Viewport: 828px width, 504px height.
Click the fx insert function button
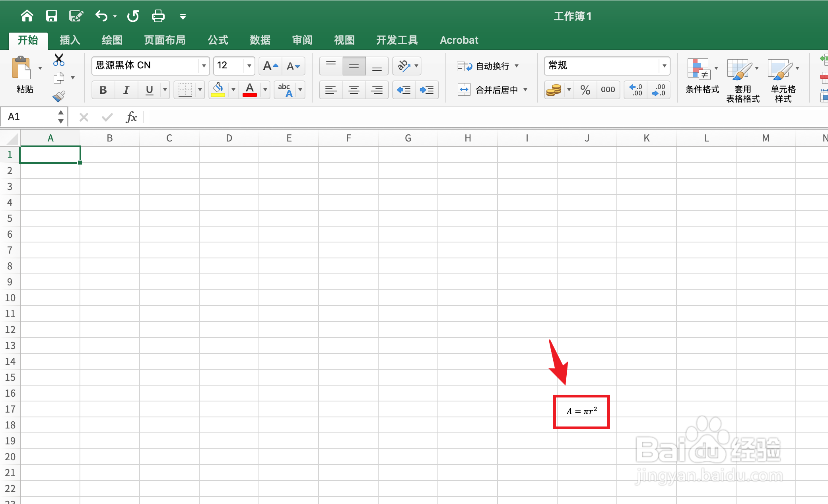tap(131, 117)
